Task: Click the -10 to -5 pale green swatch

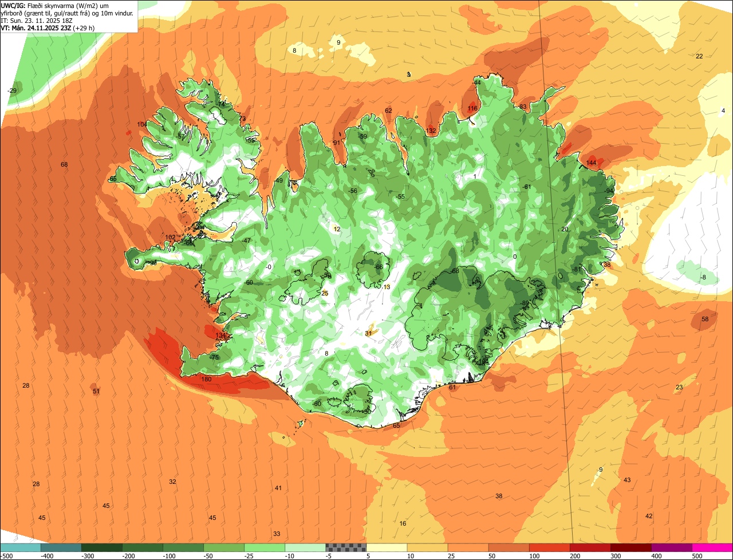Action: (x=305, y=547)
